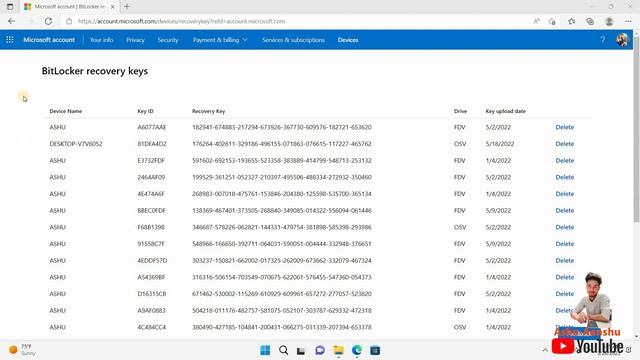Click the Recovery Key column header
Image resolution: width=640 pixels, height=360 pixels.
pos(209,111)
